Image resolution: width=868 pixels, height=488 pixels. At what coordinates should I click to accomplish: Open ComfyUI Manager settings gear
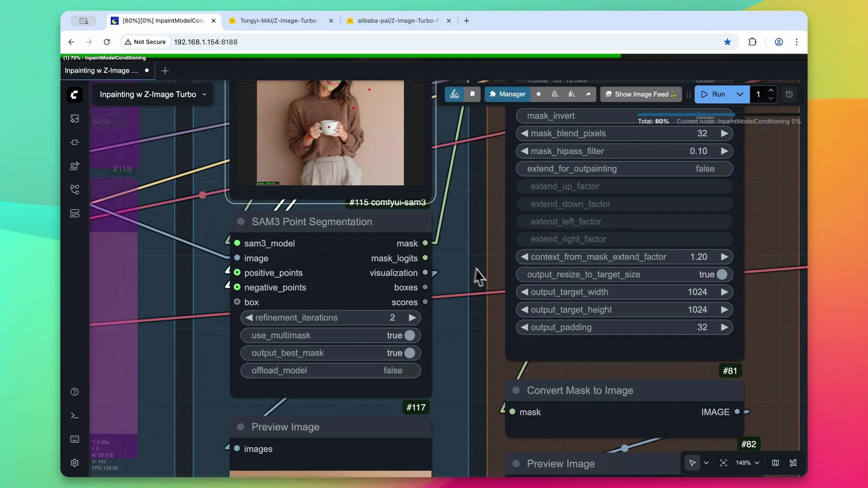75,463
